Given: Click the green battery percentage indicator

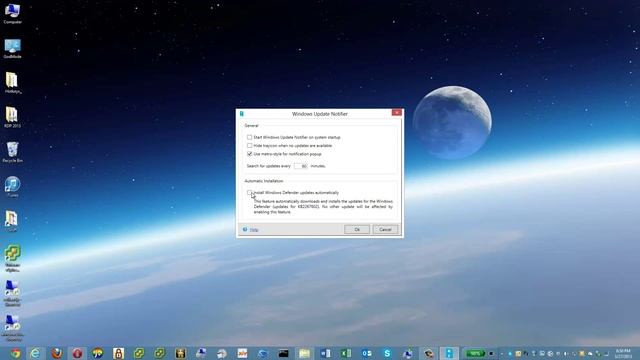Looking at the screenshot, I should pos(475,353).
